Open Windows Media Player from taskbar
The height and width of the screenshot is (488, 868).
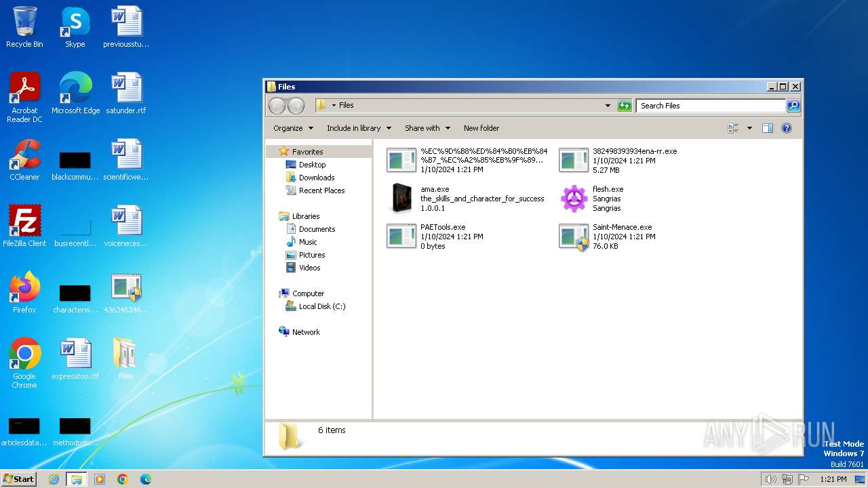coord(100,479)
